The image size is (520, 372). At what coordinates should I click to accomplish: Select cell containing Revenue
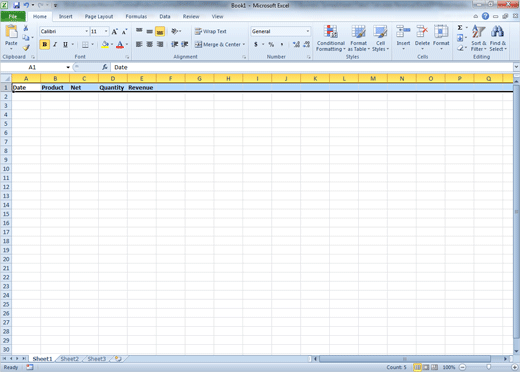142,88
